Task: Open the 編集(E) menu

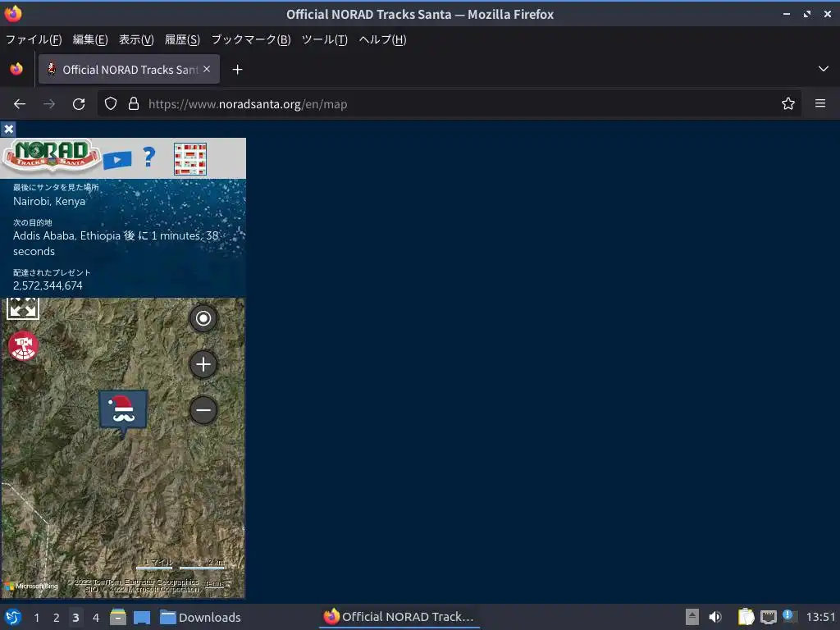Action: (90, 39)
